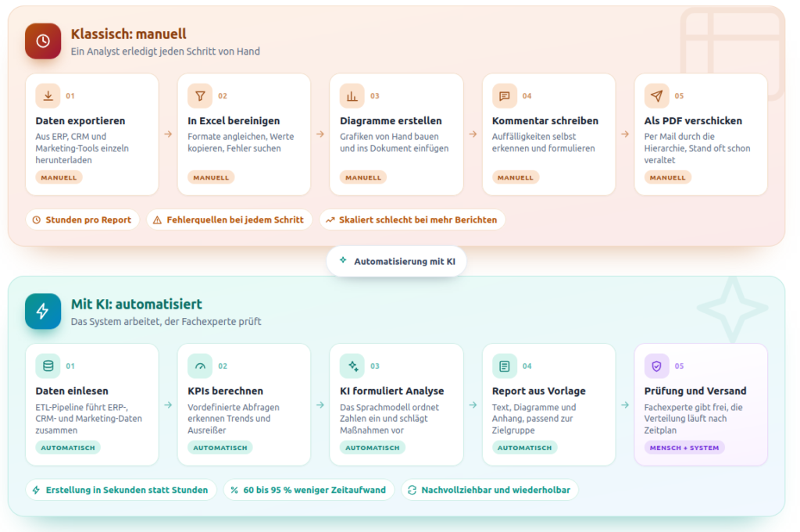
Task: Click the clock icon in 'Stunden pro Report' chip
Action: pyautogui.click(x=37, y=220)
